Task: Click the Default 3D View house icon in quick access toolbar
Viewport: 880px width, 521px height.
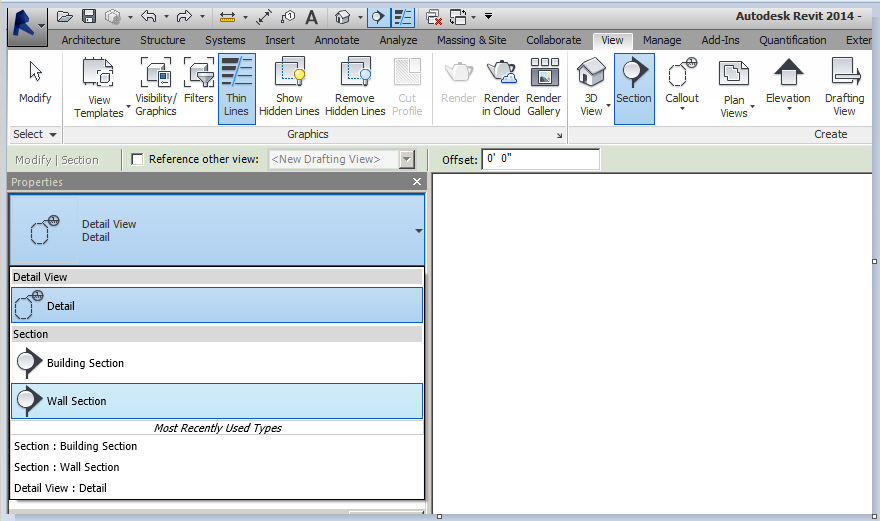Action: pyautogui.click(x=342, y=17)
